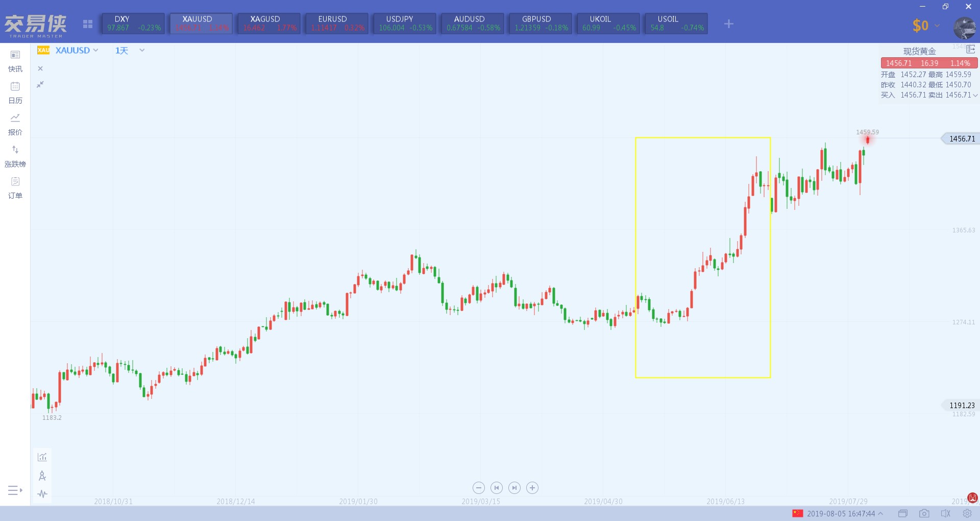Click the 开盘 1452.27 value

[x=913, y=75]
